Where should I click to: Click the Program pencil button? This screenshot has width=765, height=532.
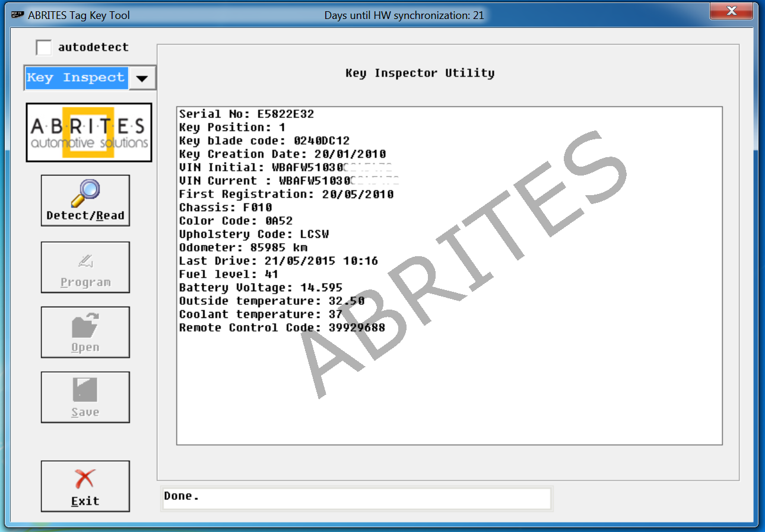pyautogui.click(x=85, y=267)
